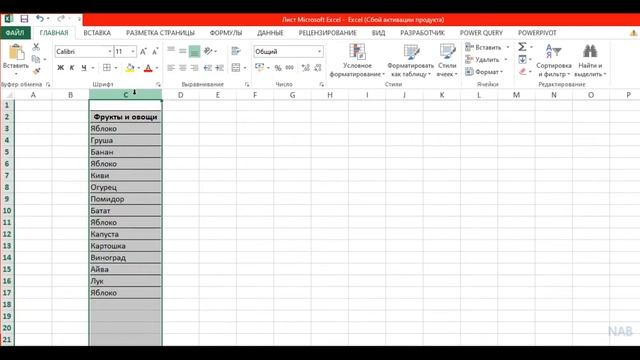640x360 pixels.
Task: Click the Paste clipboard icon
Action: [16, 52]
